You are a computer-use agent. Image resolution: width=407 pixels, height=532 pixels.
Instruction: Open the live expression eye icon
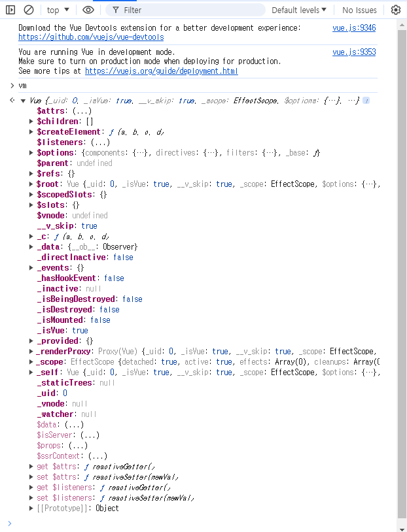click(88, 10)
